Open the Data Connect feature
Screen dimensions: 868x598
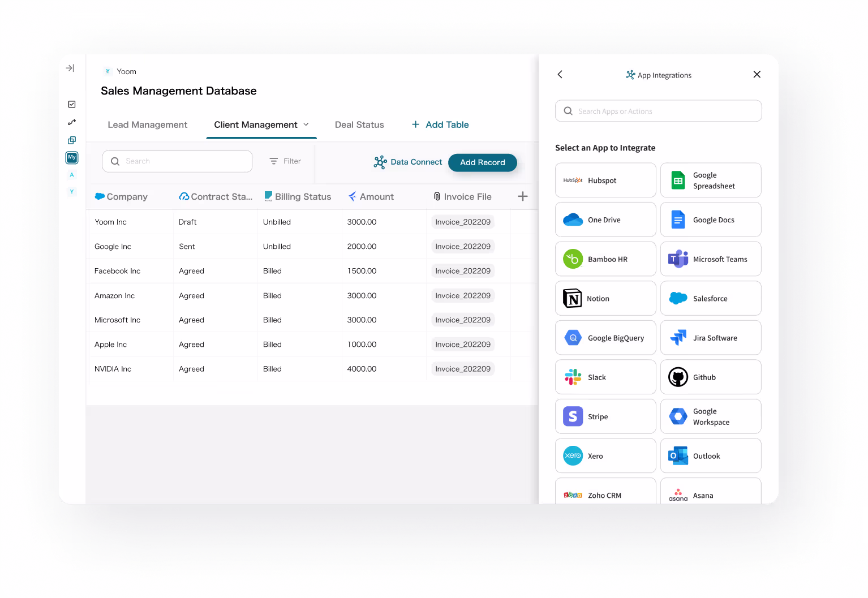408,162
